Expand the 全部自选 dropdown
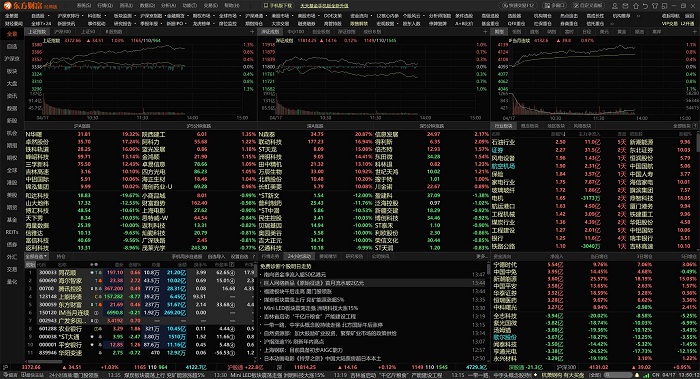Viewport: 700px width, 379px height. (x=37, y=257)
